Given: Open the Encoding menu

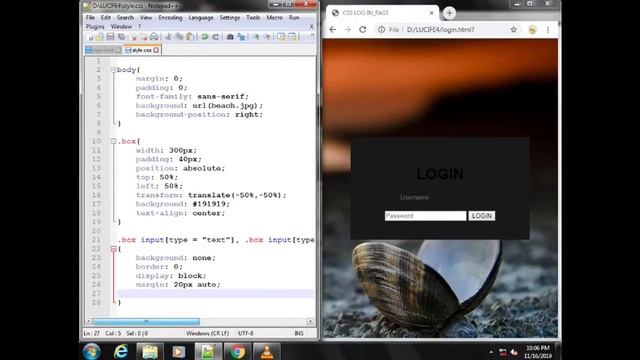Looking at the screenshot, I should click(x=170, y=18).
